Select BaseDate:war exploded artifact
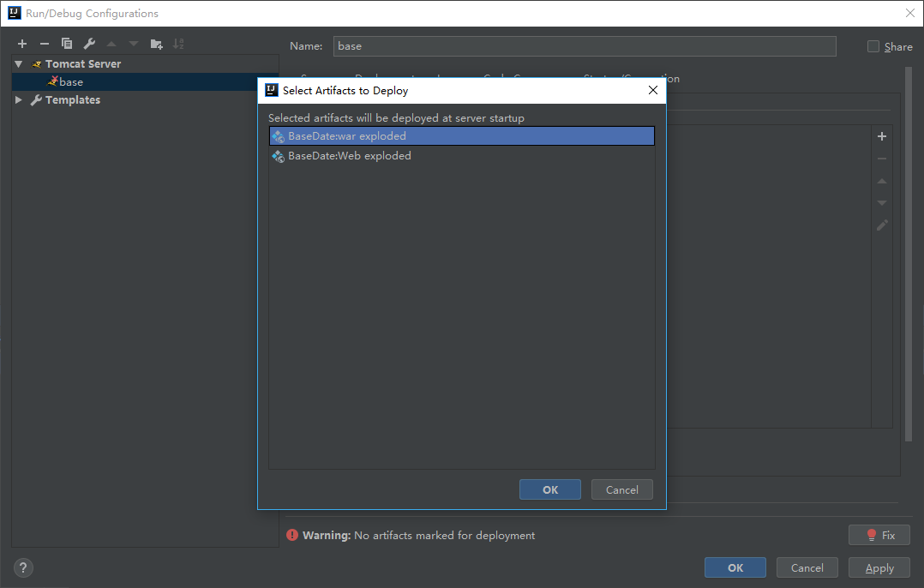 click(462, 136)
